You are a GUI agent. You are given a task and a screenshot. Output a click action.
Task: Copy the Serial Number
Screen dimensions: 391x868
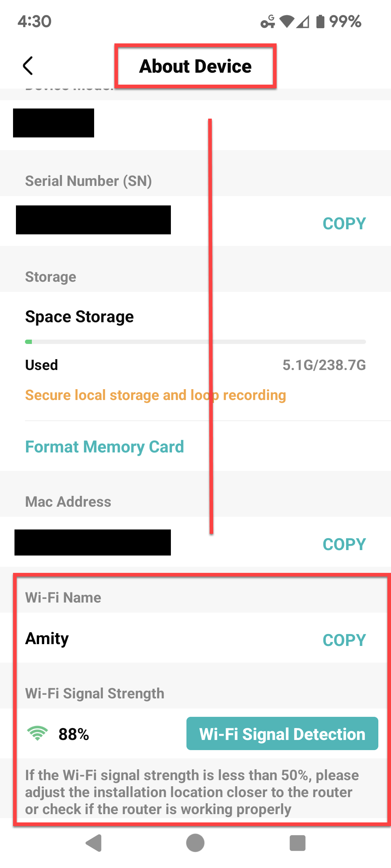coord(344,224)
